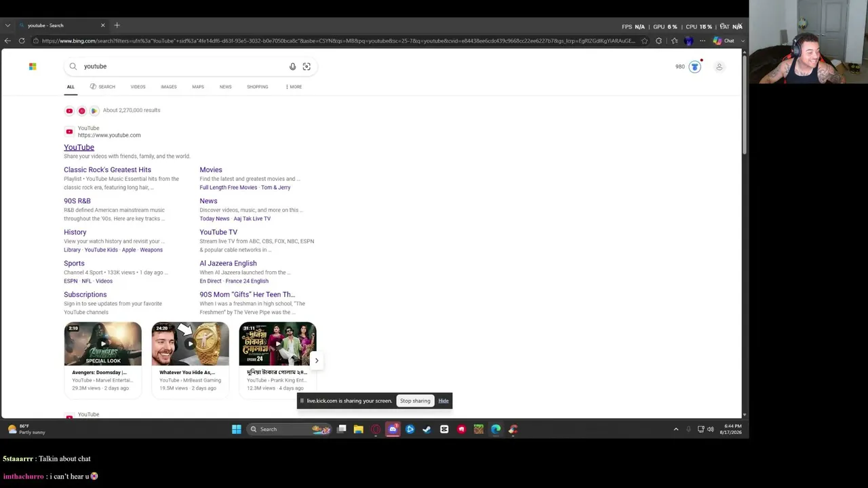Select the ALL results tab
The width and height of the screenshot is (868, 488).
click(71, 87)
